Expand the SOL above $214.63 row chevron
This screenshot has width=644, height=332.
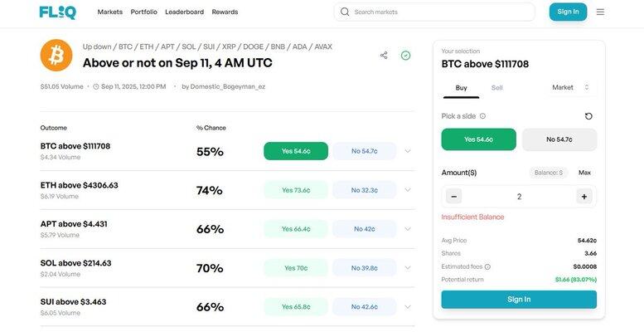point(408,268)
